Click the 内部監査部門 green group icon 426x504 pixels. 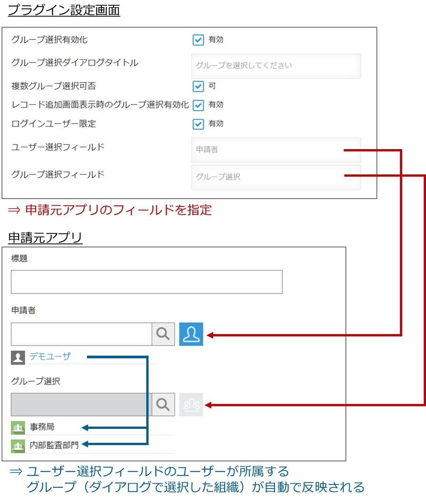(18, 446)
